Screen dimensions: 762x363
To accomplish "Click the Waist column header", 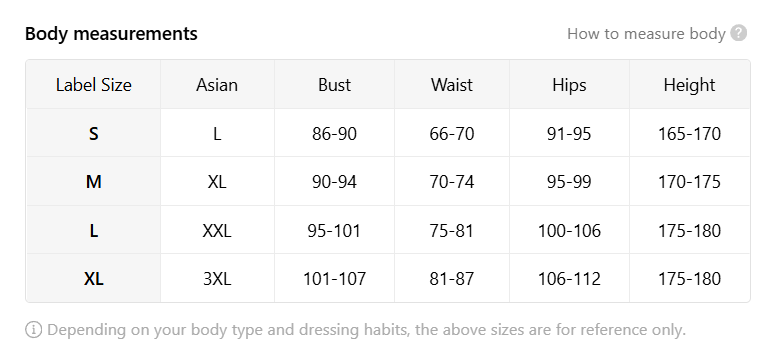I will click(451, 85).
